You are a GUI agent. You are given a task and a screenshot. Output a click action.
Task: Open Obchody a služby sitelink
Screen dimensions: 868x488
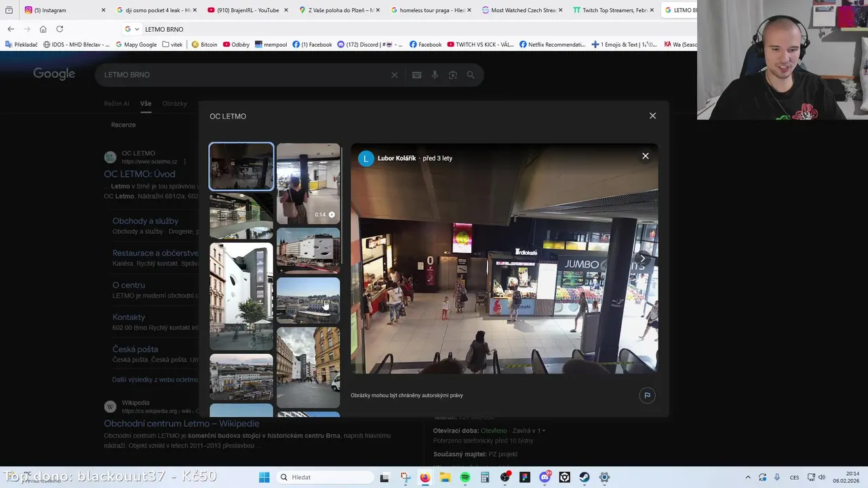click(145, 221)
